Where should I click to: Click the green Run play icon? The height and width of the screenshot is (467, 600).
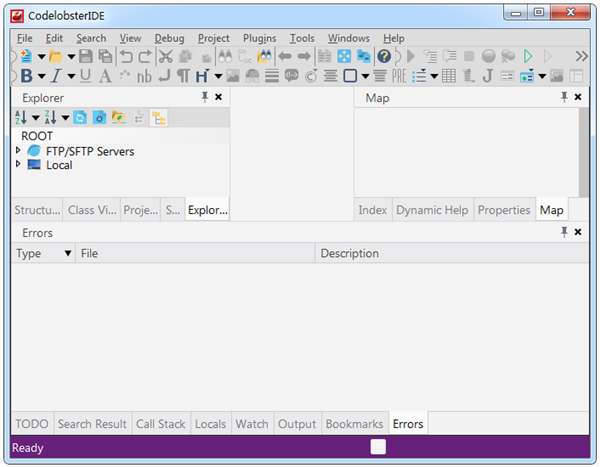pos(528,57)
